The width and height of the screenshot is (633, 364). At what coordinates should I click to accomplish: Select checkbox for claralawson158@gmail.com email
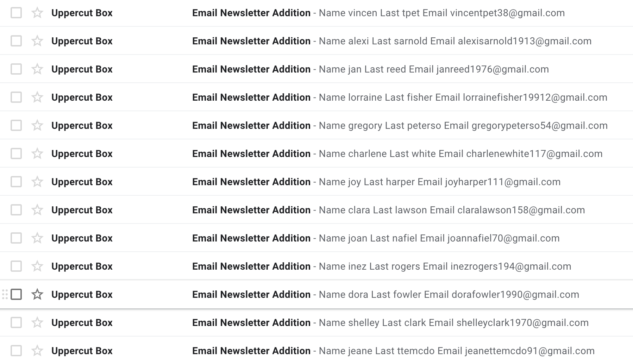16,210
